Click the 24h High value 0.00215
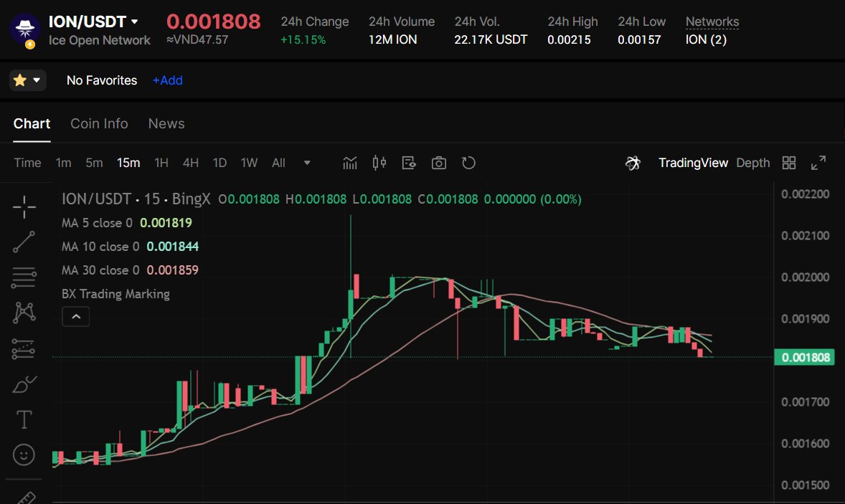This screenshot has height=504, width=845. point(569,40)
